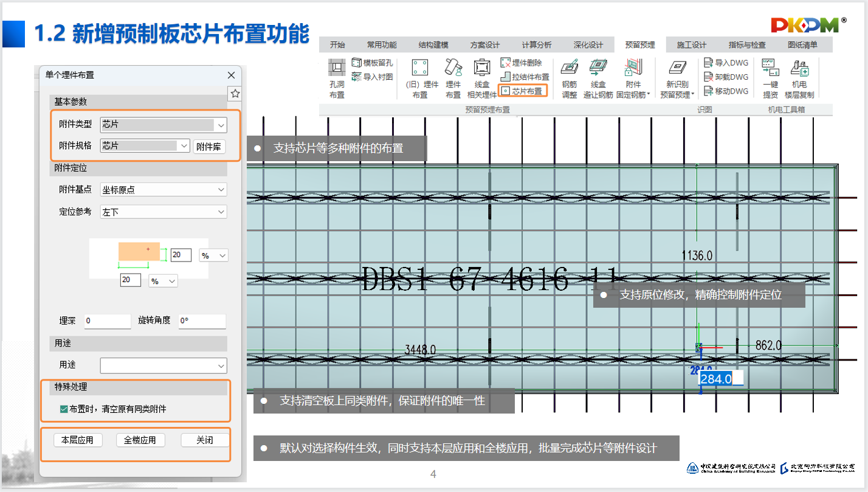
Task: Click the 线盒避让钢筋 icon
Action: [x=598, y=68]
